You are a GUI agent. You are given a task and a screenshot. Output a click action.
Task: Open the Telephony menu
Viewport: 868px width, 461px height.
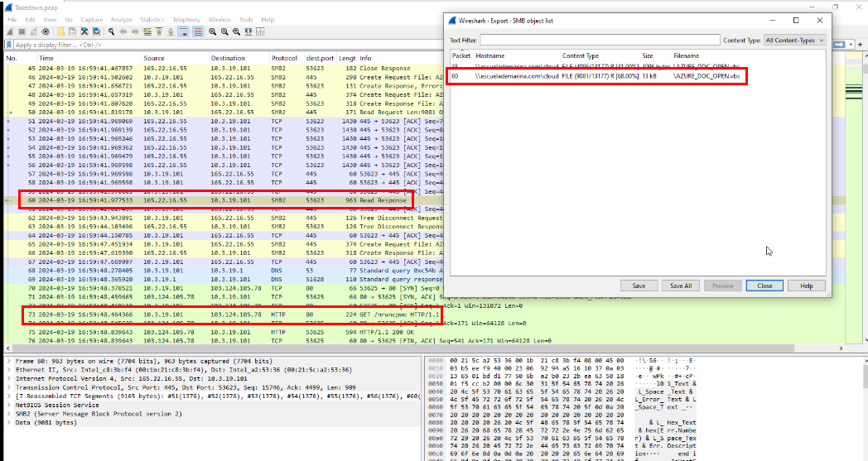(x=186, y=19)
